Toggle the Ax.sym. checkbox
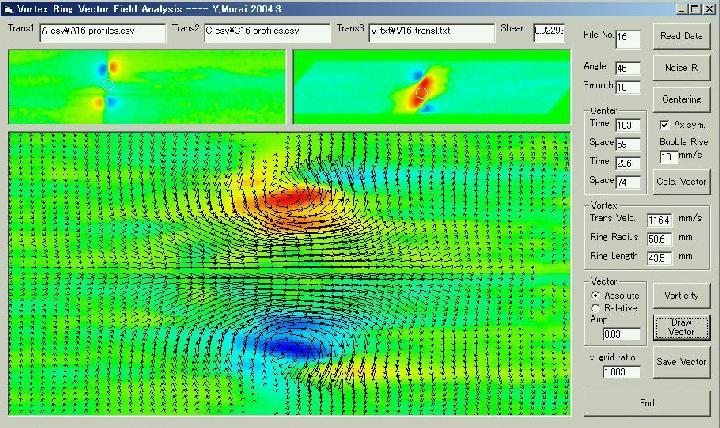This screenshot has height=428, width=720. 665,125
